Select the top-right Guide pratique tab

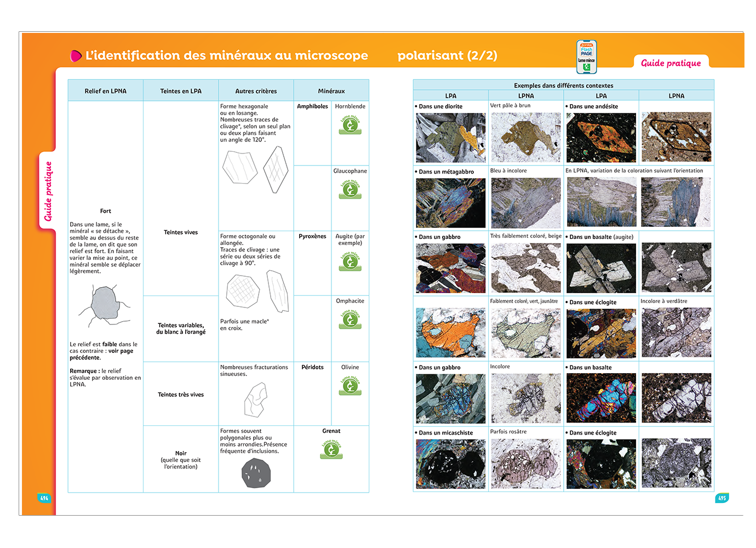[671, 63]
